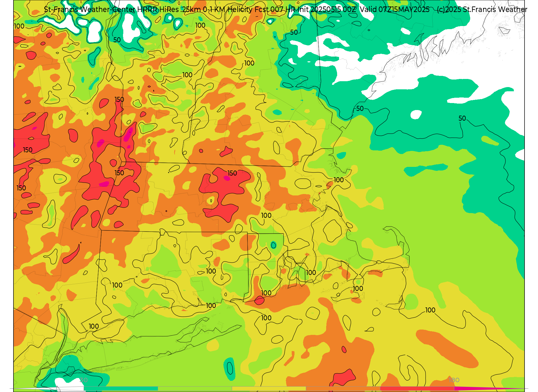Click the "180" legend scale label
538x392 pixels.
coord(454,380)
